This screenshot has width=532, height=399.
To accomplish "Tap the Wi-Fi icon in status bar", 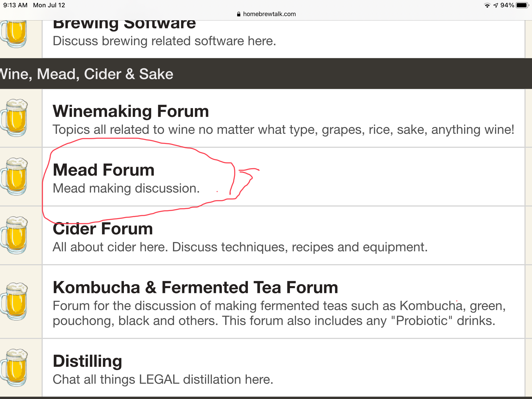I will tap(487, 5).
